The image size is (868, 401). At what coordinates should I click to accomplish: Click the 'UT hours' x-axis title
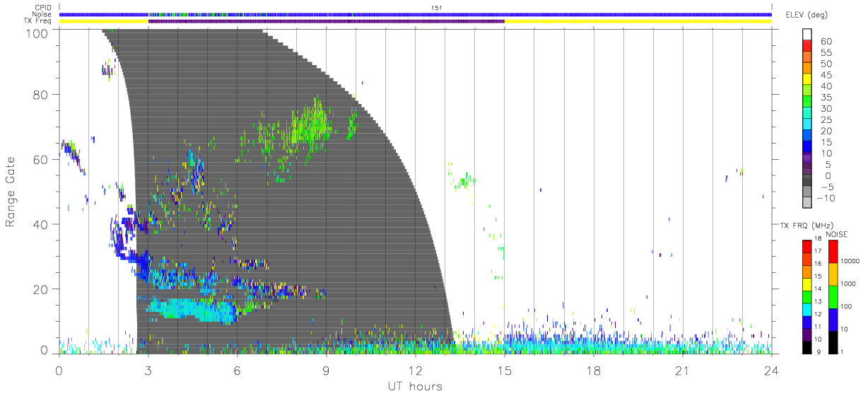point(415,387)
